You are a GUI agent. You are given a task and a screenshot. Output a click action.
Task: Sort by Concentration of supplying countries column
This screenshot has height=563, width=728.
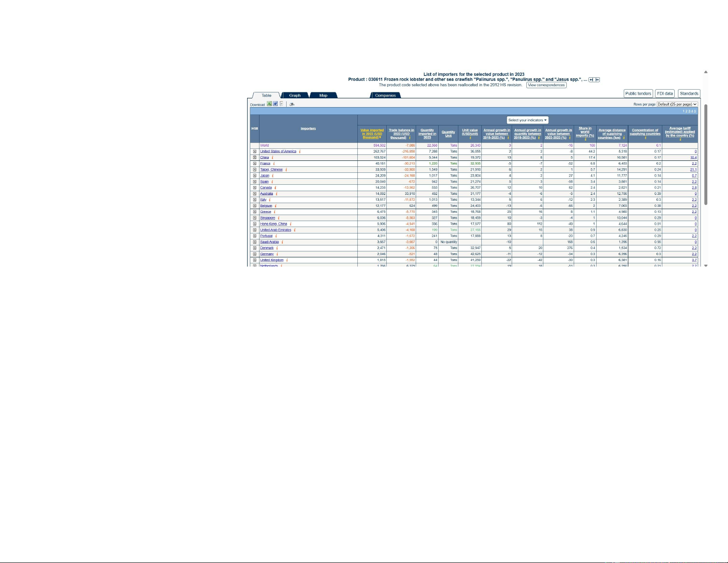click(645, 132)
